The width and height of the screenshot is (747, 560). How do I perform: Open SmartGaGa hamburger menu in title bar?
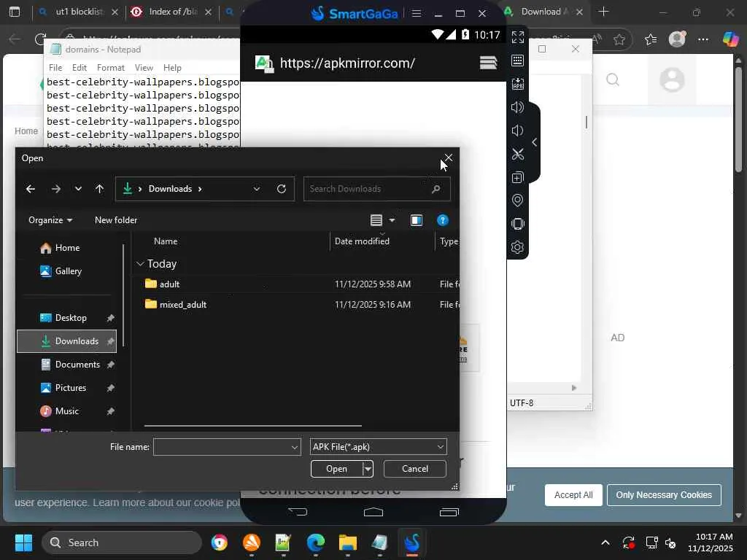[416, 13]
